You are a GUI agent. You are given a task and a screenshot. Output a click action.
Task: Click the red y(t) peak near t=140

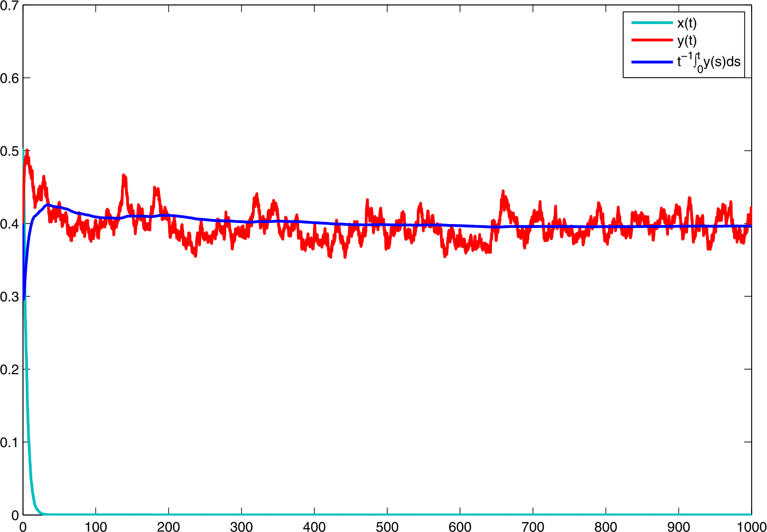pyautogui.click(x=124, y=177)
